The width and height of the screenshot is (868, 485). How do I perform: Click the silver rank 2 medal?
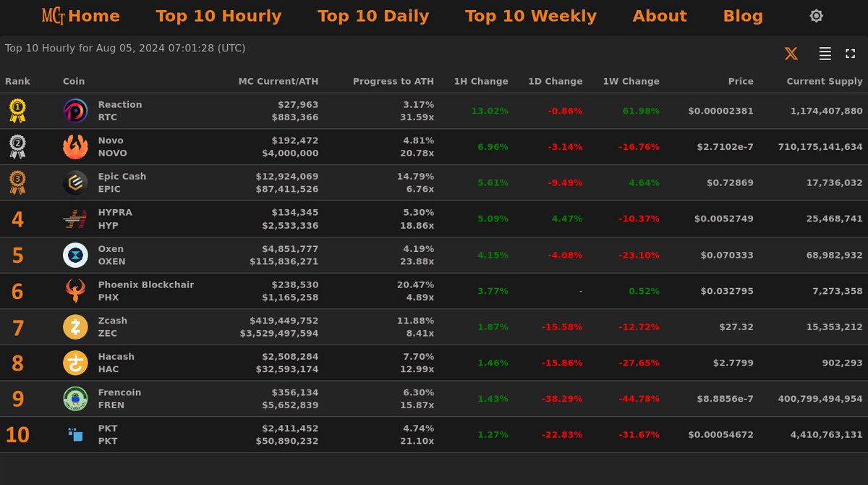pos(17,147)
